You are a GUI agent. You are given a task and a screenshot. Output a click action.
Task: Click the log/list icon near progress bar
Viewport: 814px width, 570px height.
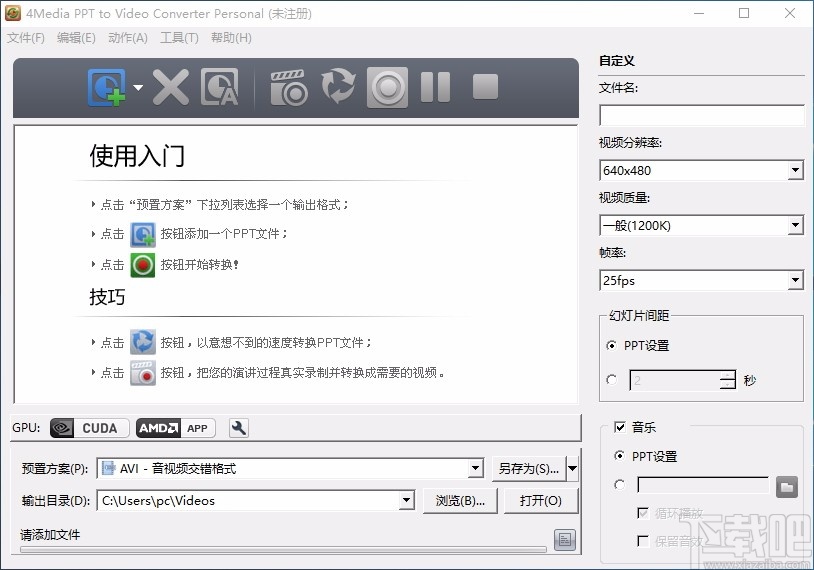coord(565,540)
